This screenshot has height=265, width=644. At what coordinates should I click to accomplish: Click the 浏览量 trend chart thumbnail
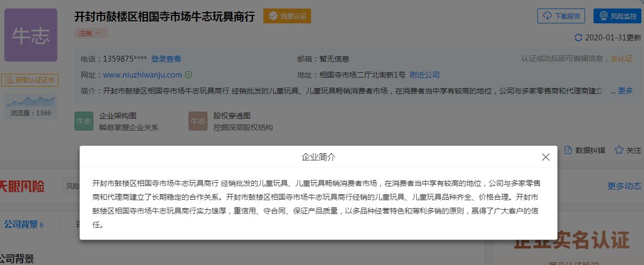point(31,100)
